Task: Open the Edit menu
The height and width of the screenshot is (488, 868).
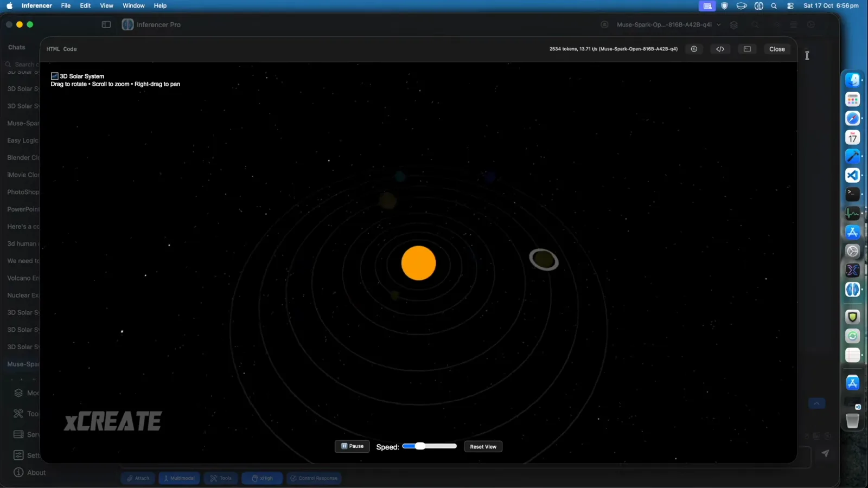Action: [x=85, y=5]
